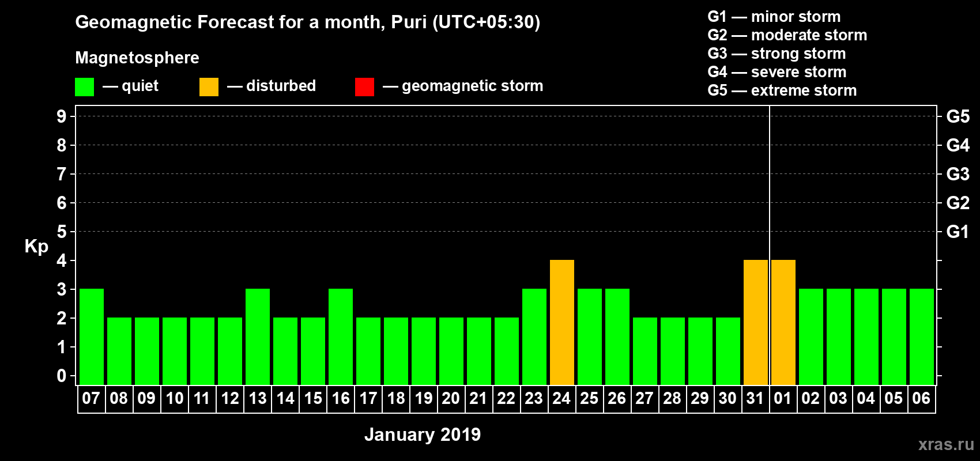Image resolution: width=980 pixels, height=461 pixels.
Task: Click the green bar for day 07
Action: point(92,337)
